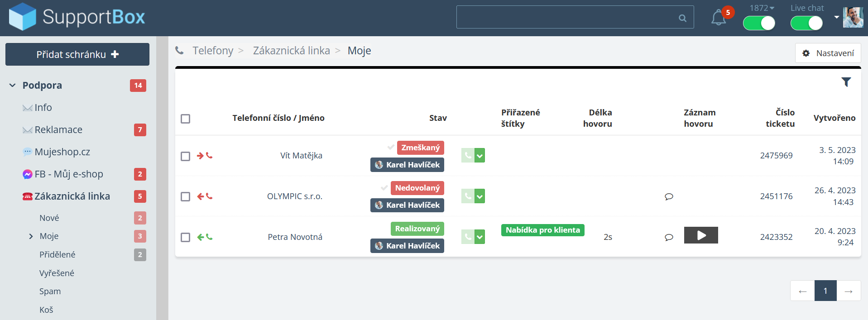Viewport: 868px width, 320px height.
Task: Click the Nastavení gear button
Action: tap(828, 53)
